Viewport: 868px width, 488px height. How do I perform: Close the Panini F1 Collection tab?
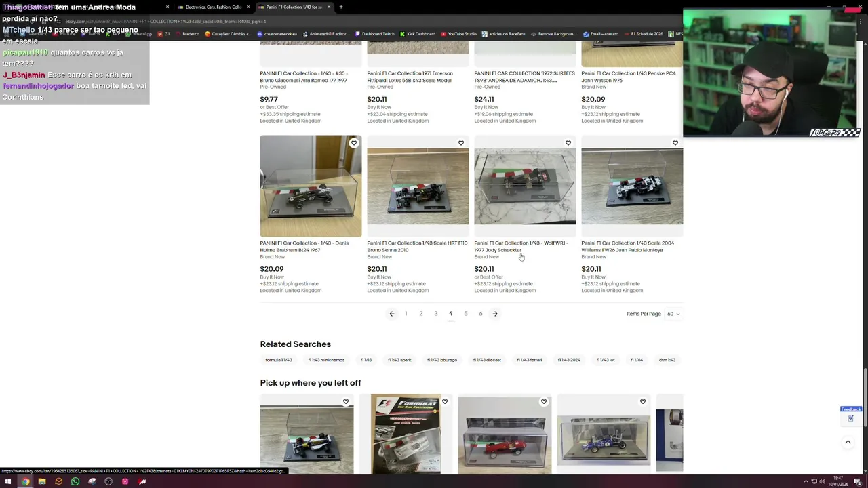(329, 7)
